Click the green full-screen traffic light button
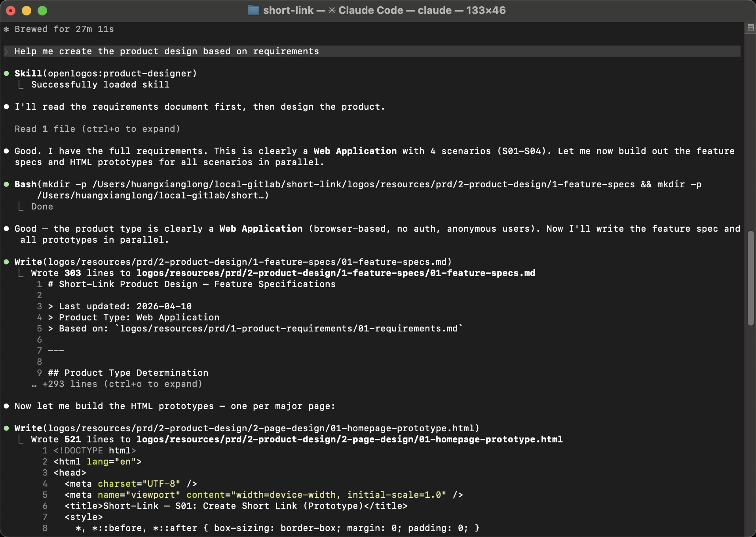Image resolution: width=756 pixels, height=537 pixels. (42, 11)
